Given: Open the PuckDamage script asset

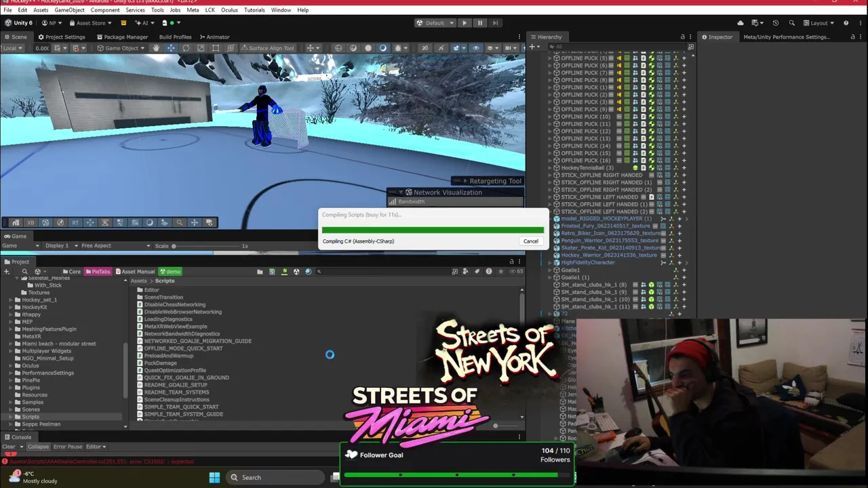Looking at the screenshot, I should coord(160,363).
